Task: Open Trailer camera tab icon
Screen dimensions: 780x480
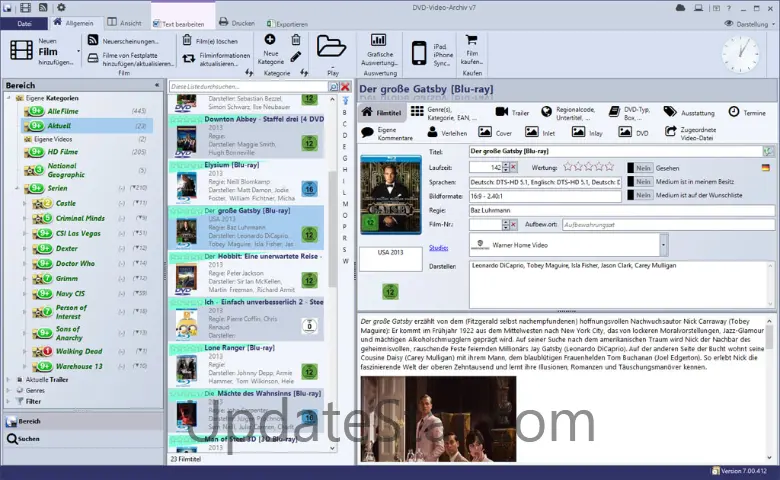Action: 501,112
